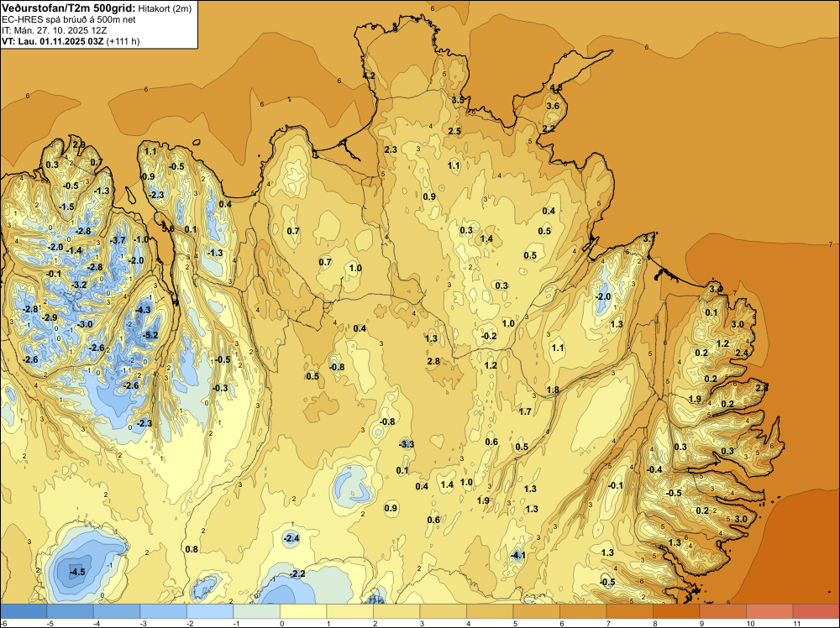Select the "3.4" temperature value
The width and height of the screenshot is (840, 628).
click(716, 289)
